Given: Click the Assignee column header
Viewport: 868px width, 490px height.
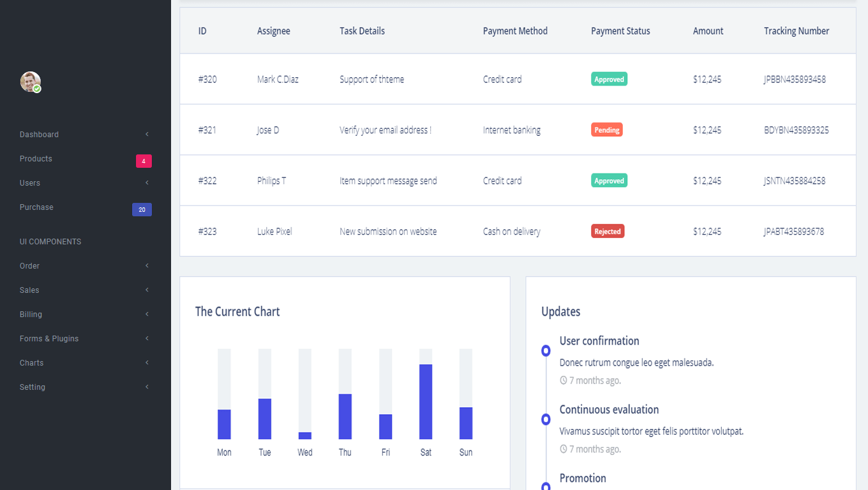Looking at the screenshot, I should pyautogui.click(x=274, y=31).
